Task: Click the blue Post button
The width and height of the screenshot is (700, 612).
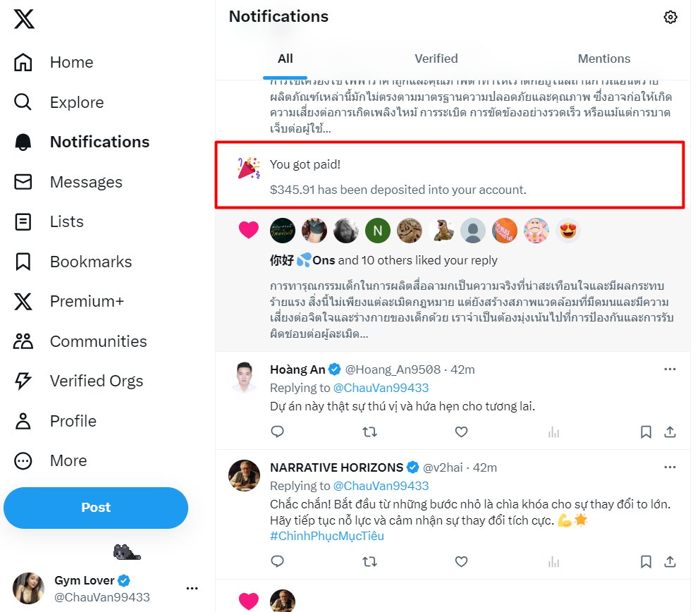Action: click(x=96, y=508)
